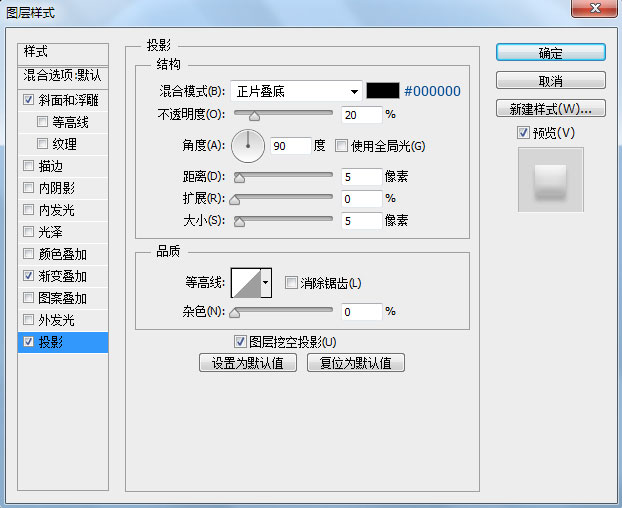Click the 复位为默认值 button
Screen dimensions: 622x508
[x=356, y=363]
